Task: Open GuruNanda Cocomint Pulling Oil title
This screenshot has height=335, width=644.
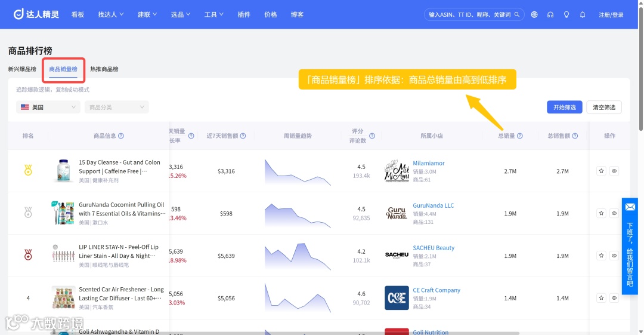Action: [x=122, y=209]
